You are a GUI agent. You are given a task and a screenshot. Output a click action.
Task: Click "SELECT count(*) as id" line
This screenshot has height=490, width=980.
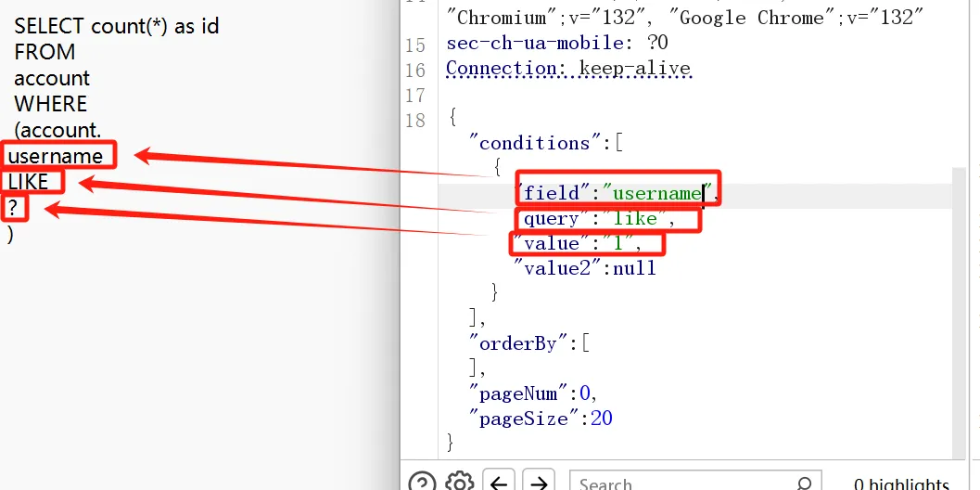click(x=116, y=26)
